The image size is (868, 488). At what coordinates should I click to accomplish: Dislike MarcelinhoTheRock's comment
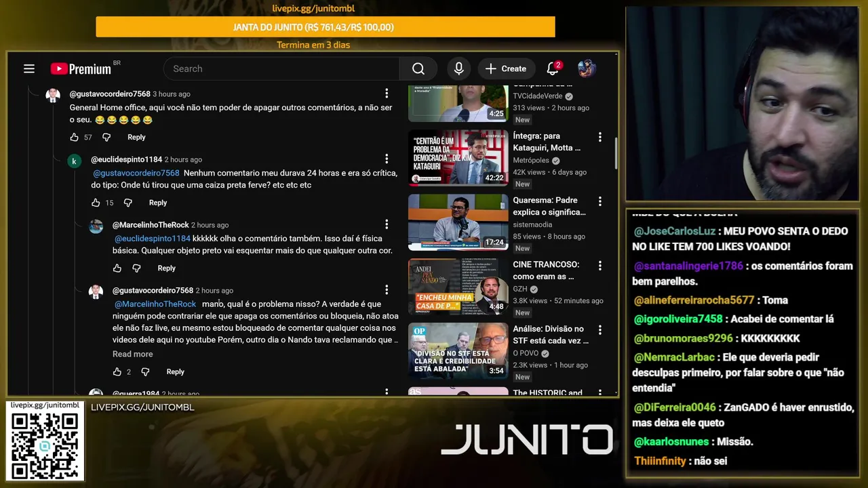click(x=136, y=268)
